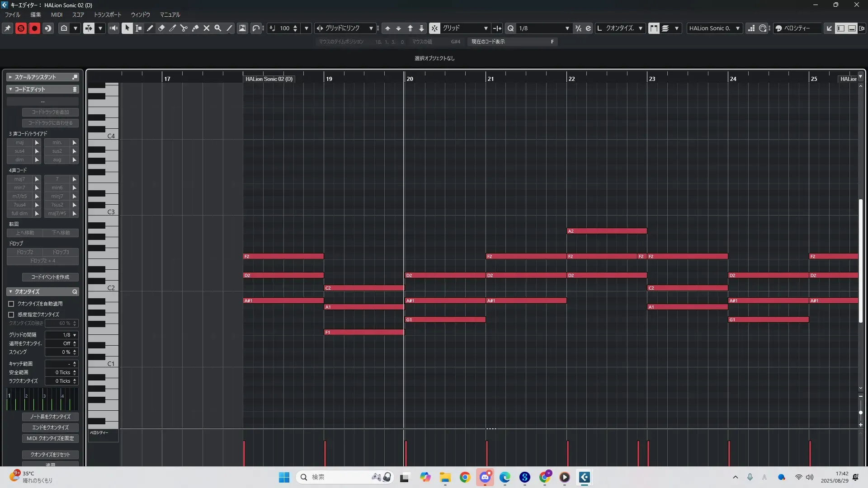Open the MIDI menu

point(57,14)
